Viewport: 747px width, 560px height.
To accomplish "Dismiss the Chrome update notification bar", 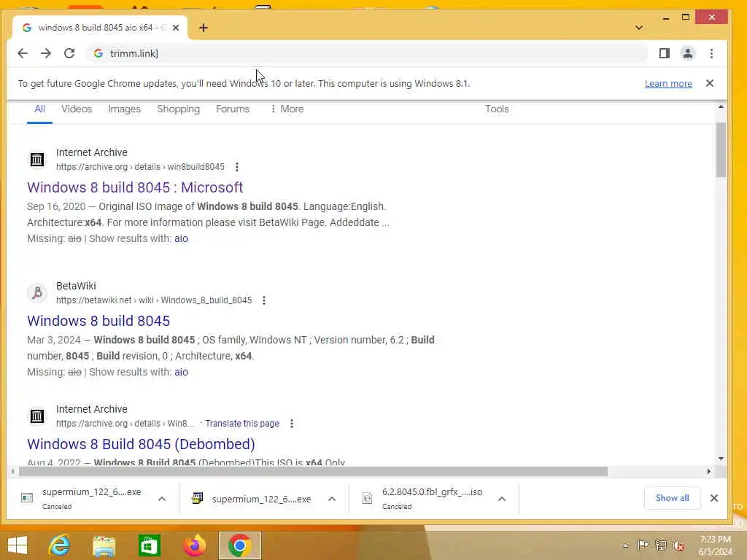I will click(x=709, y=83).
